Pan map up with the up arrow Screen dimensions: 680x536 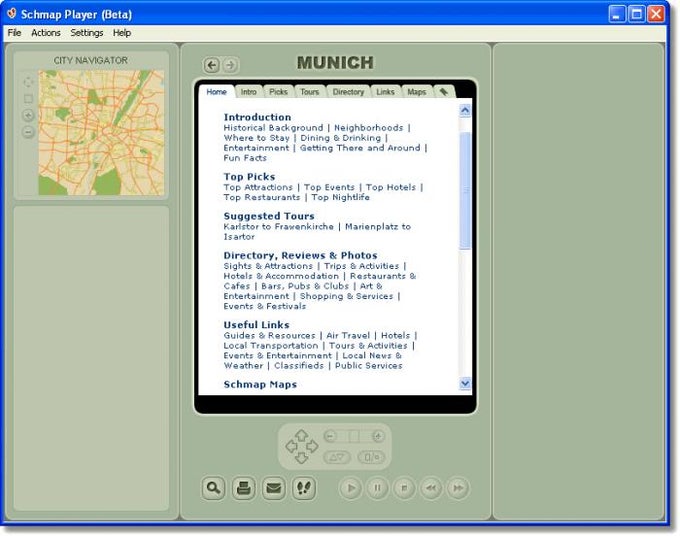[x=301, y=435]
